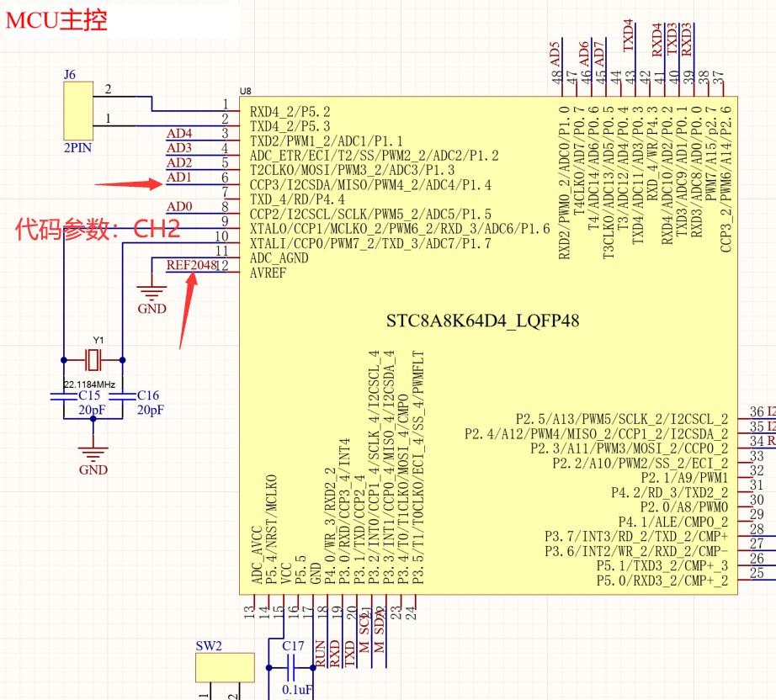The image size is (776, 700).
Task: Click the STC8A8K64D4_LQFP48 chip label
Action: coord(482,321)
